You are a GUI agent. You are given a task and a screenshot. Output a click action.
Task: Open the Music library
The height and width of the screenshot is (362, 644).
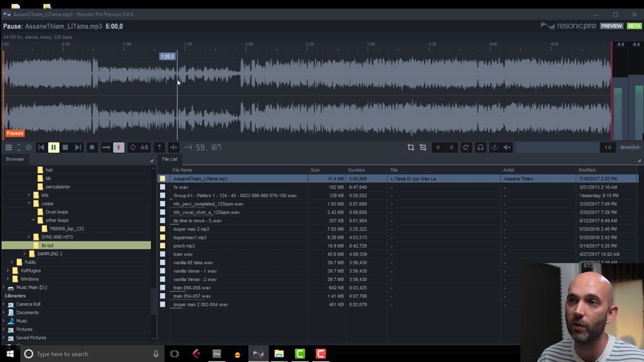(21, 321)
